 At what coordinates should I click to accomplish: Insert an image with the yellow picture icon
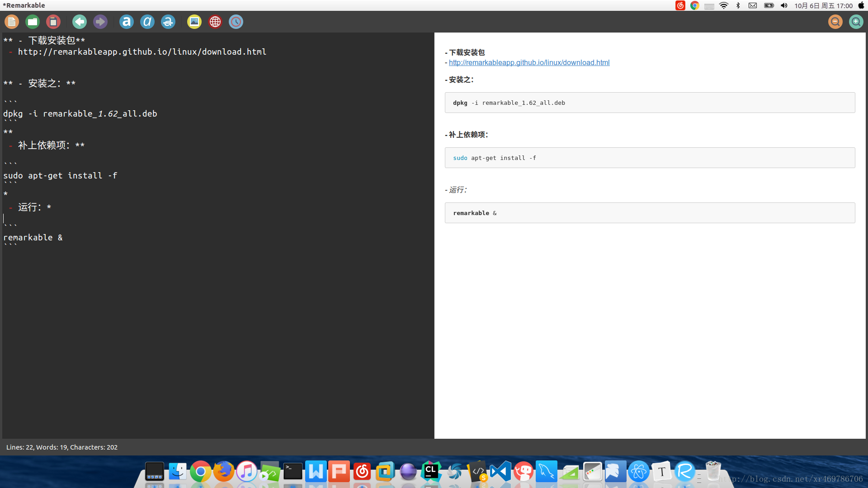click(x=194, y=22)
